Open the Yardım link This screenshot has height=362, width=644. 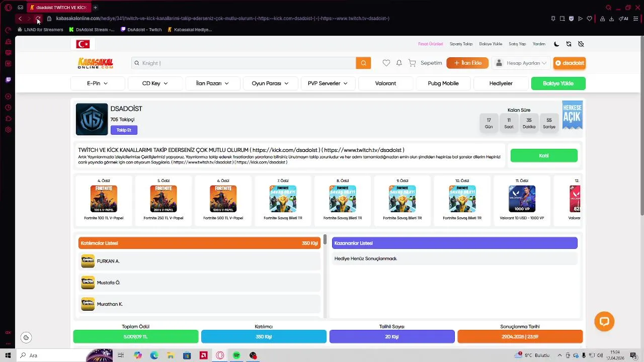539,44
